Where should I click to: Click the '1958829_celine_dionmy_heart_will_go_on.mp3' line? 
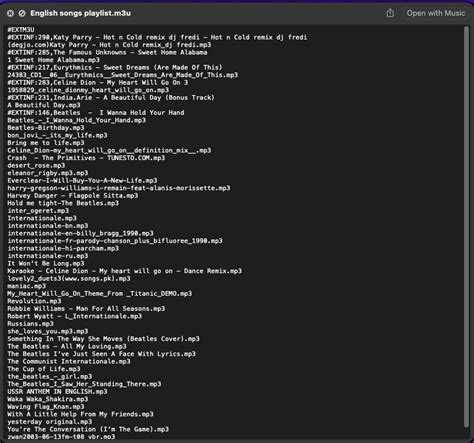click(88, 90)
